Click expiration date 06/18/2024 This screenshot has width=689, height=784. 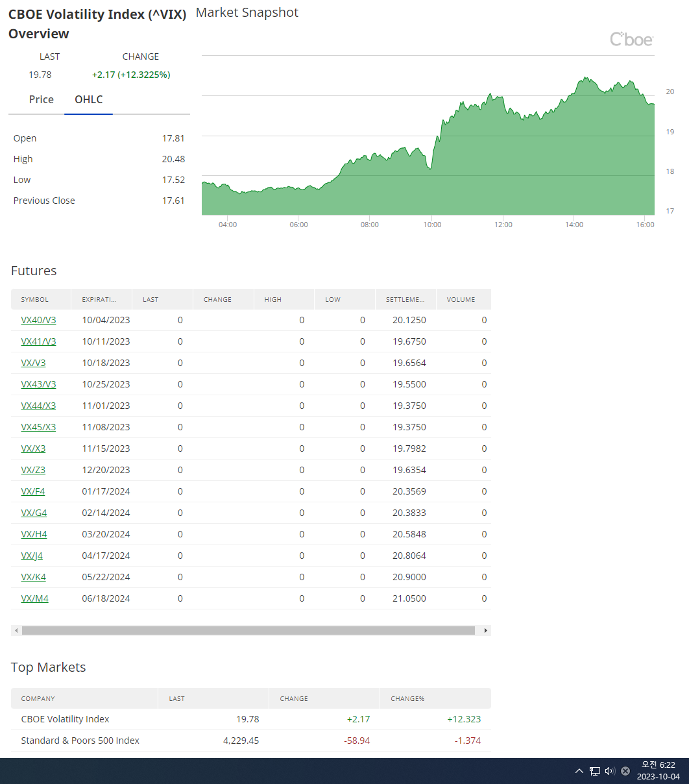coord(106,598)
